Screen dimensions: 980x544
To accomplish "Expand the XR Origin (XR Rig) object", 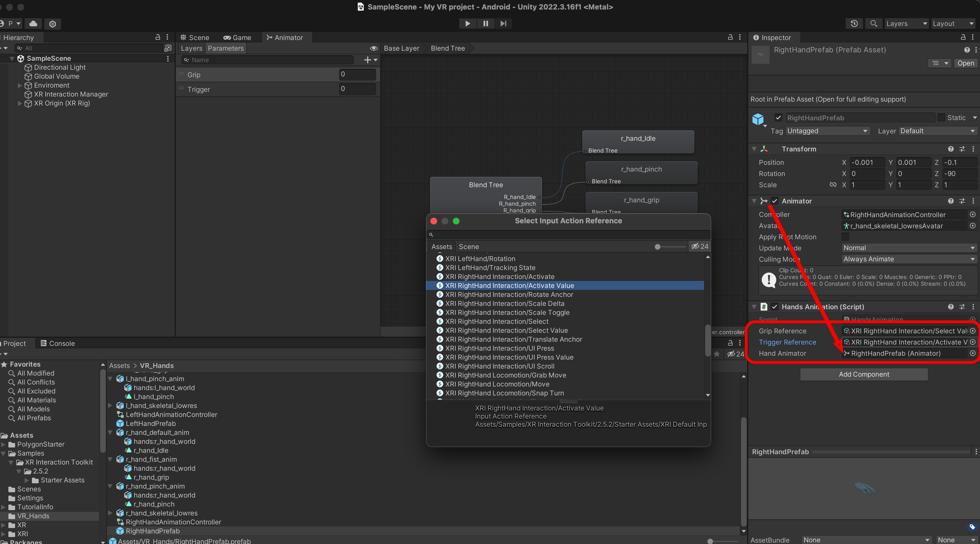I will tap(20, 104).
